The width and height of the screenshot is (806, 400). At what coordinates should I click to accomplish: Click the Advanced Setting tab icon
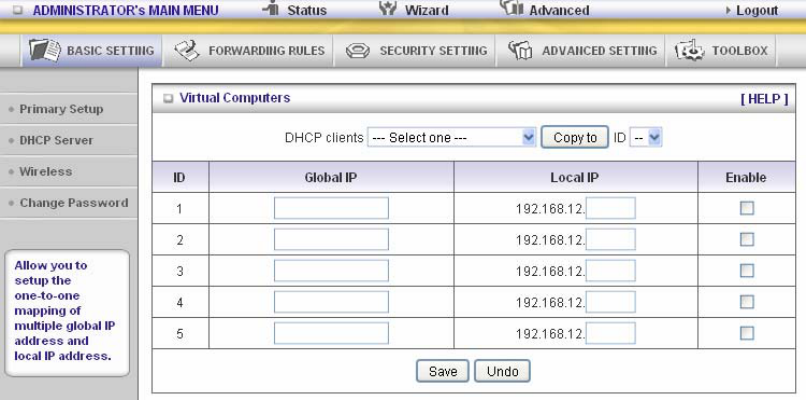click(520, 50)
